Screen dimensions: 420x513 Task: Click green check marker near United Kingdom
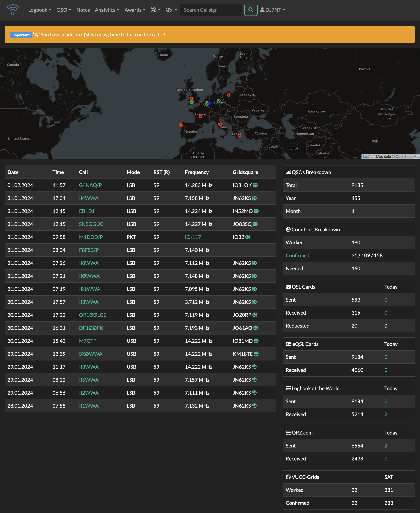coord(192,102)
